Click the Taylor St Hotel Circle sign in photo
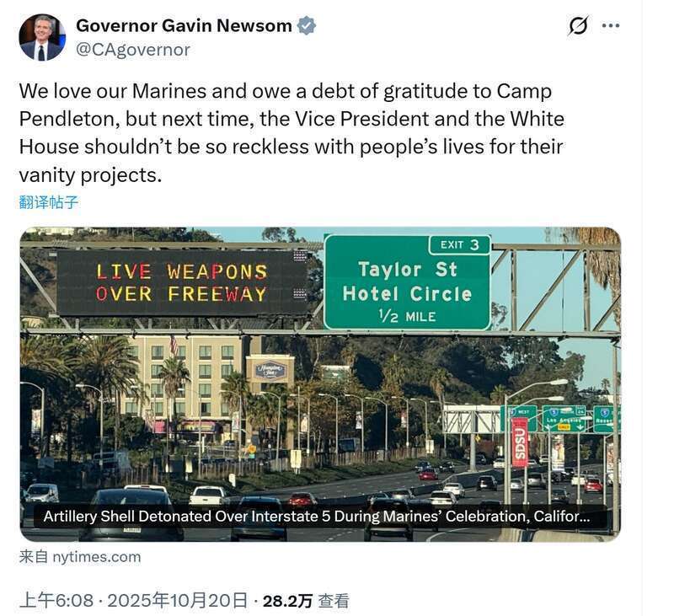The image size is (674, 616). 407,282
